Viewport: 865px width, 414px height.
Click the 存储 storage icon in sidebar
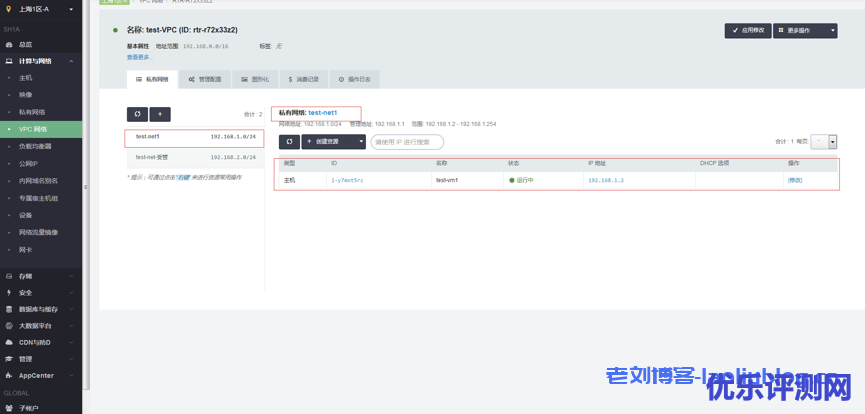(x=9, y=276)
